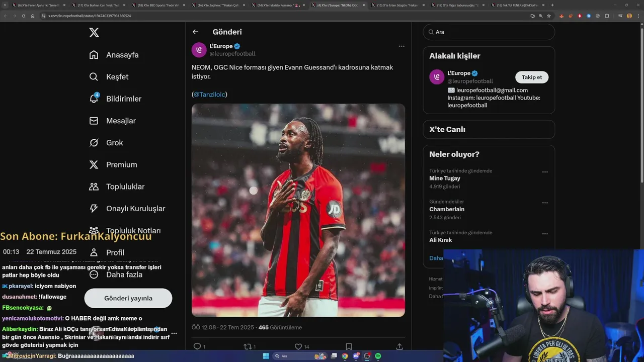Switch to Tek Yol FENER tab
This screenshot has width=644, height=362.
click(x=517, y=5)
